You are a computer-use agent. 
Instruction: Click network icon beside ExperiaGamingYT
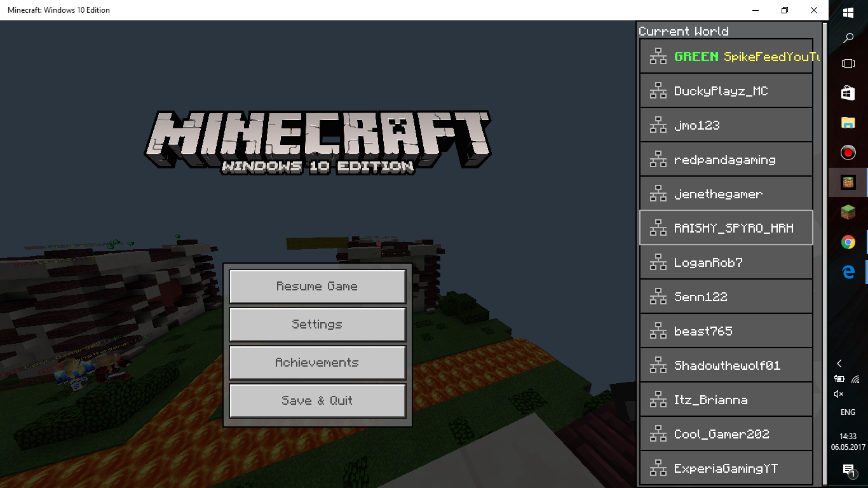pyautogui.click(x=658, y=468)
